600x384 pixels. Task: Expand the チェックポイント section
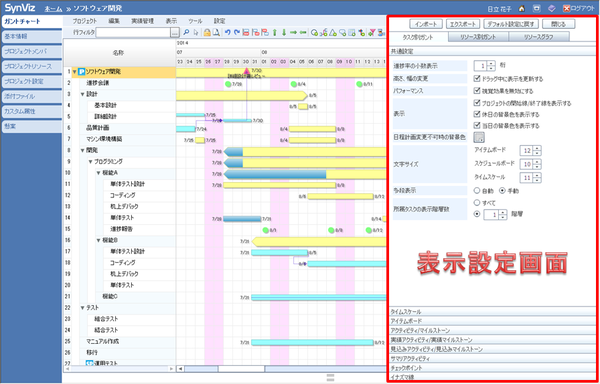pos(493,368)
